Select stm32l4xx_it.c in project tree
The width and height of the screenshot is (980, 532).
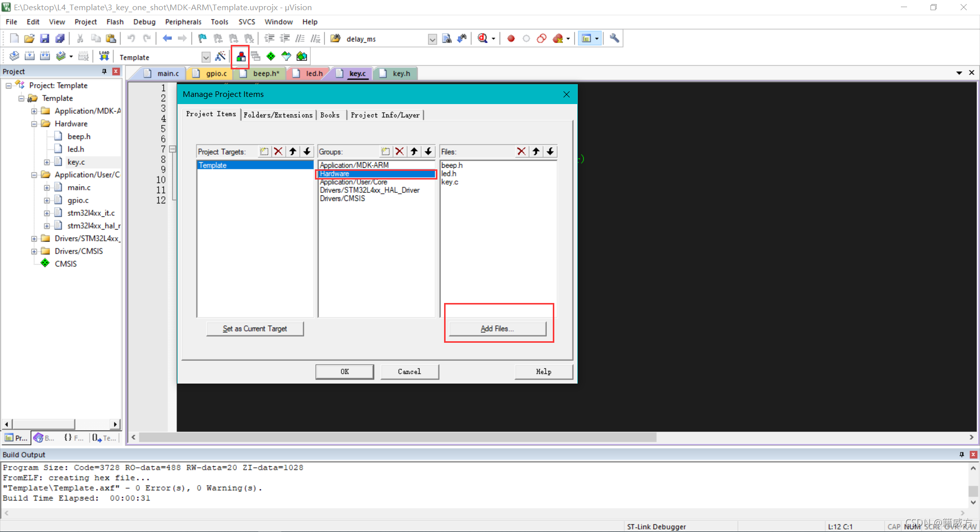coord(91,213)
